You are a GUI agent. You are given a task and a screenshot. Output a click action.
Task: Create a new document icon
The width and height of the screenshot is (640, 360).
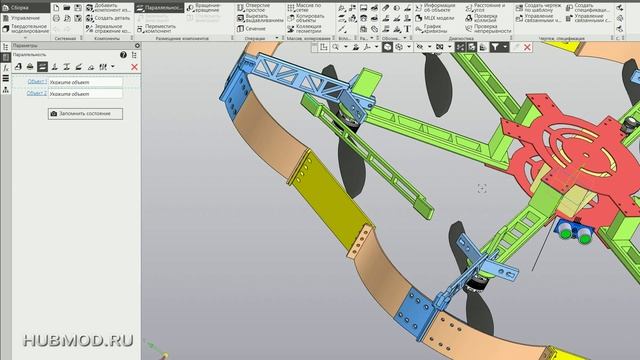[x=56, y=8]
